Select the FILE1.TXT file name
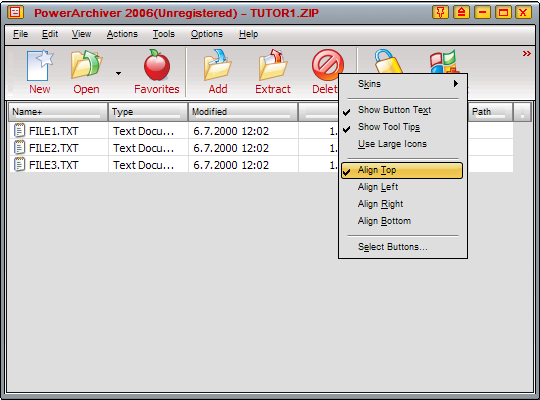 [x=54, y=131]
